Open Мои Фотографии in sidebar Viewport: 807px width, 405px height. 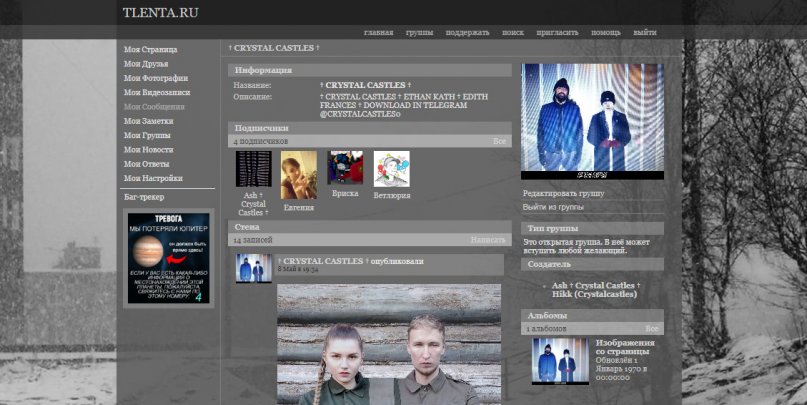(155, 78)
